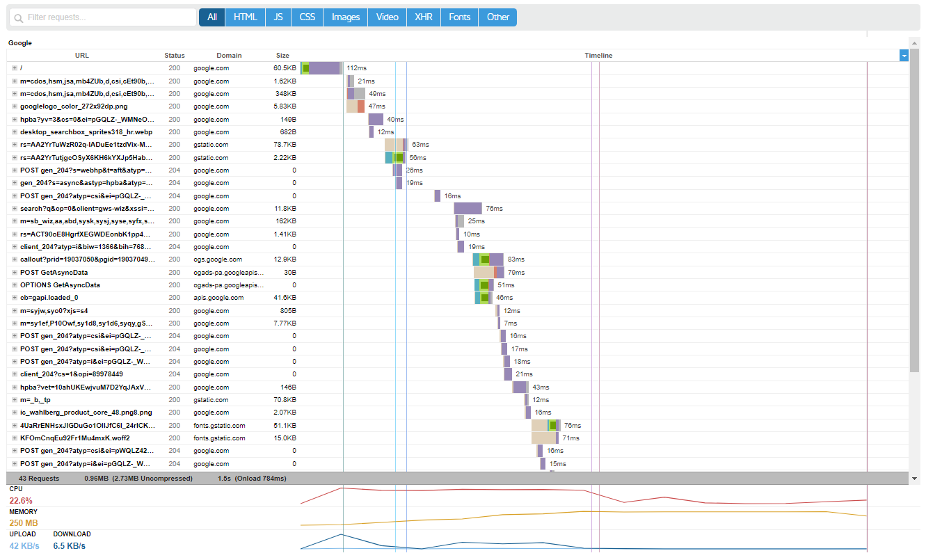Image resolution: width=926 pixels, height=560 pixels.
Task: Click the Google page title label
Action: [20, 43]
